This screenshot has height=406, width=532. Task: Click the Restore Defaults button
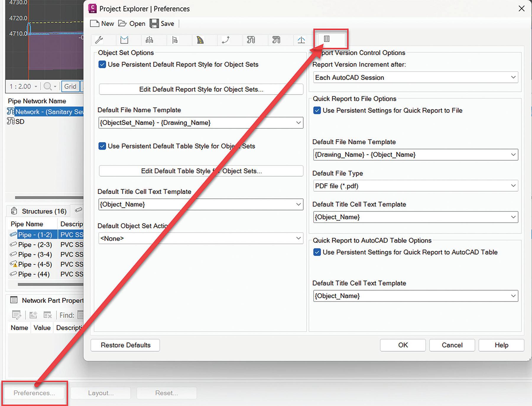125,345
